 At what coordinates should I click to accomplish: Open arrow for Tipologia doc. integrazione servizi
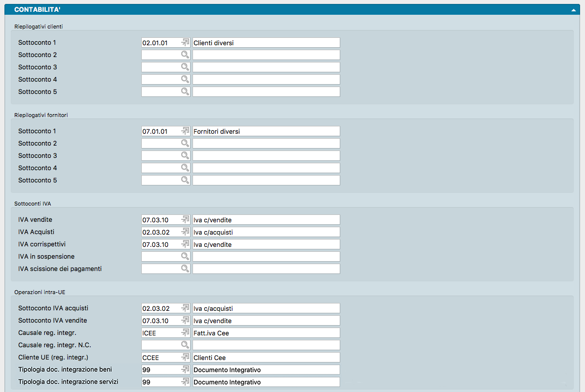click(x=185, y=382)
